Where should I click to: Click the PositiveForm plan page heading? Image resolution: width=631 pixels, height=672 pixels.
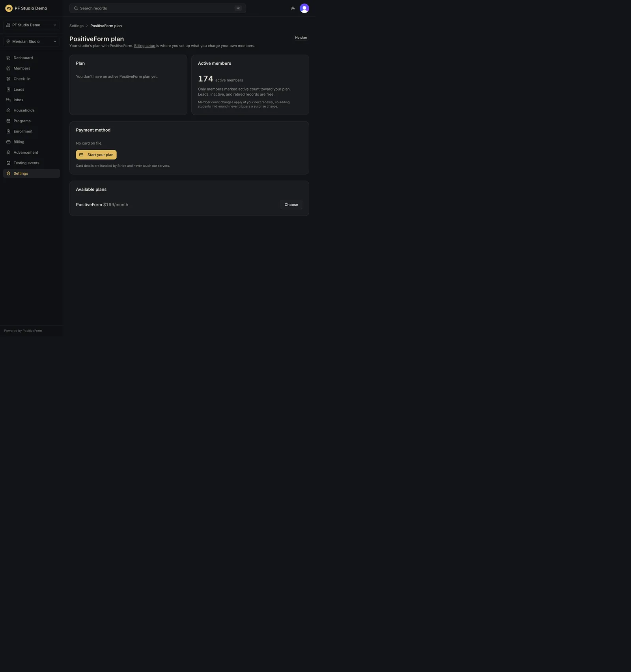click(x=97, y=39)
